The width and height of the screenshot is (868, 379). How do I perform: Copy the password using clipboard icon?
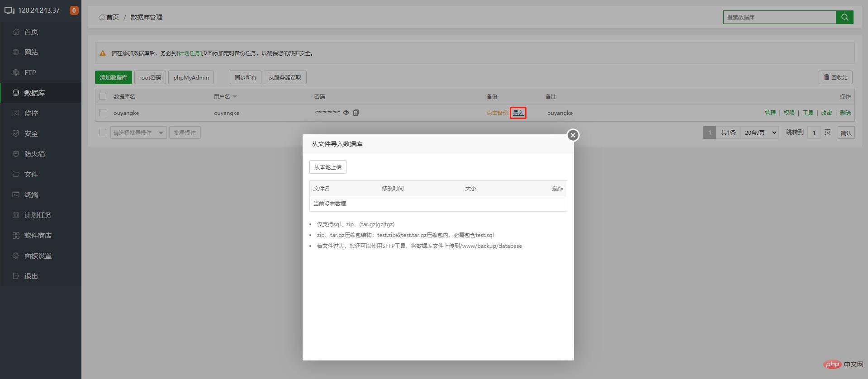coord(356,113)
